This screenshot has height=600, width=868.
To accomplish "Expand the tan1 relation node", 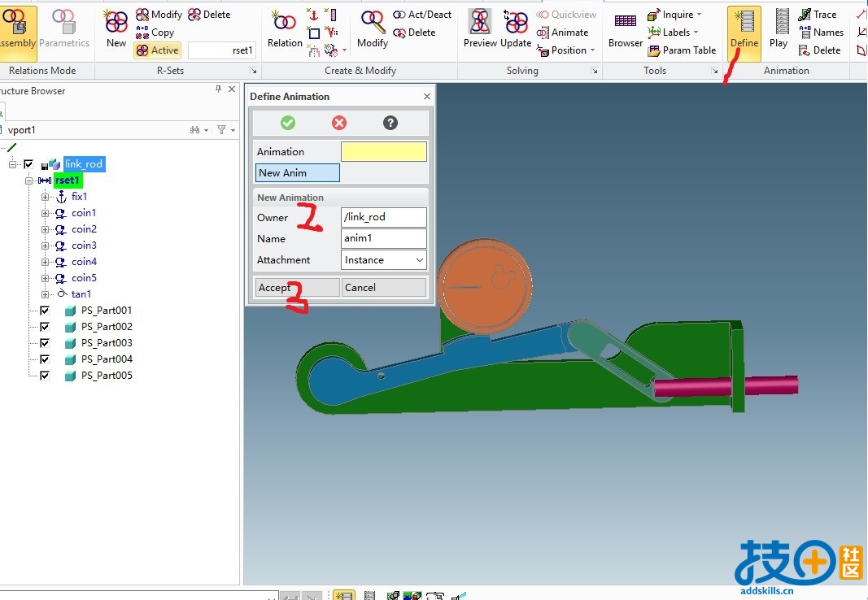I will pos(45,294).
